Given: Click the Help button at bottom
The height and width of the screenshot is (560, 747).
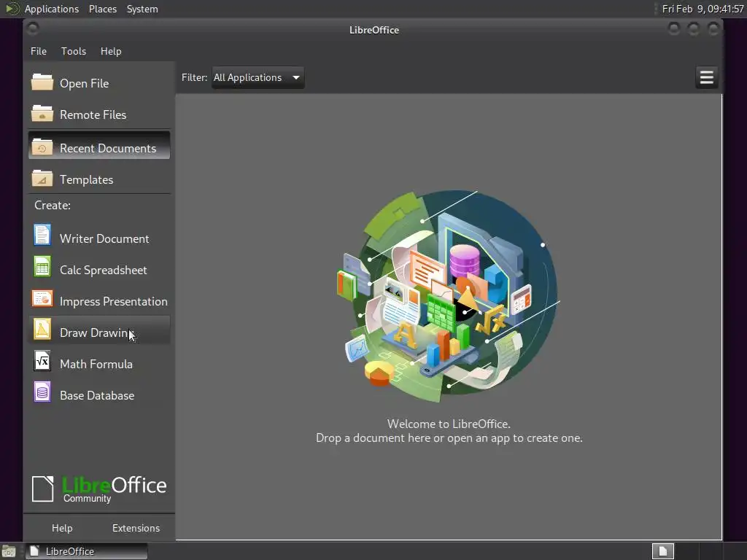Looking at the screenshot, I should (62, 528).
